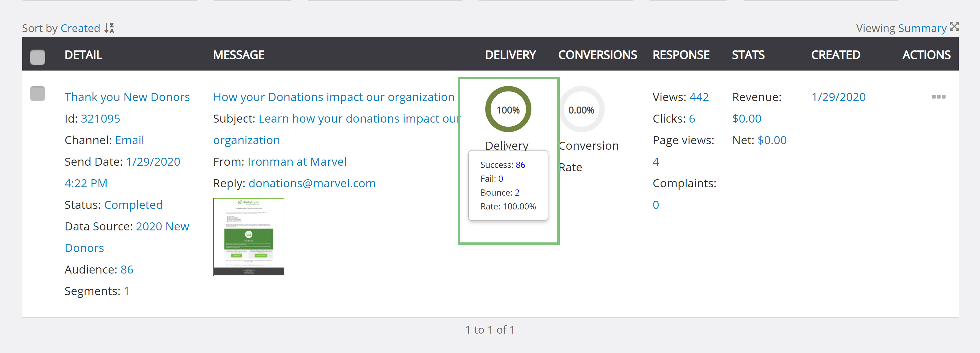Image resolution: width=980 pixels, height=353 pixels.
Task: Click the 100% delivery donut chart
Action: tap(508, 110)
